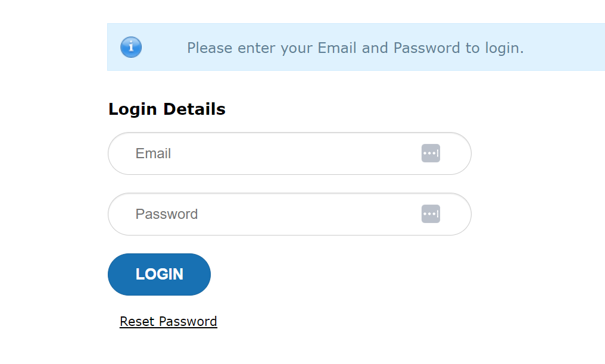The image size is (605, 364).
Task: Follow the underlined Reset Password hyperlink
Action: click(x=168, y=322)
